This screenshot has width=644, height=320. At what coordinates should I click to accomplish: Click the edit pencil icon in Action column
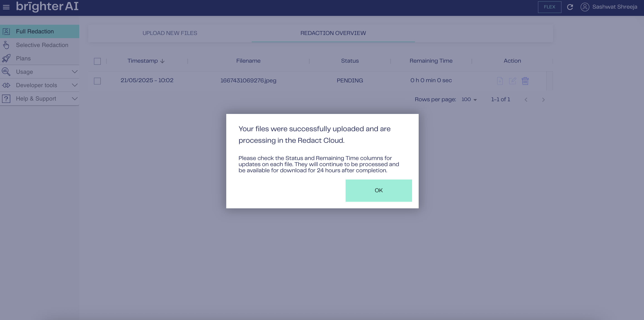point(512,81)
